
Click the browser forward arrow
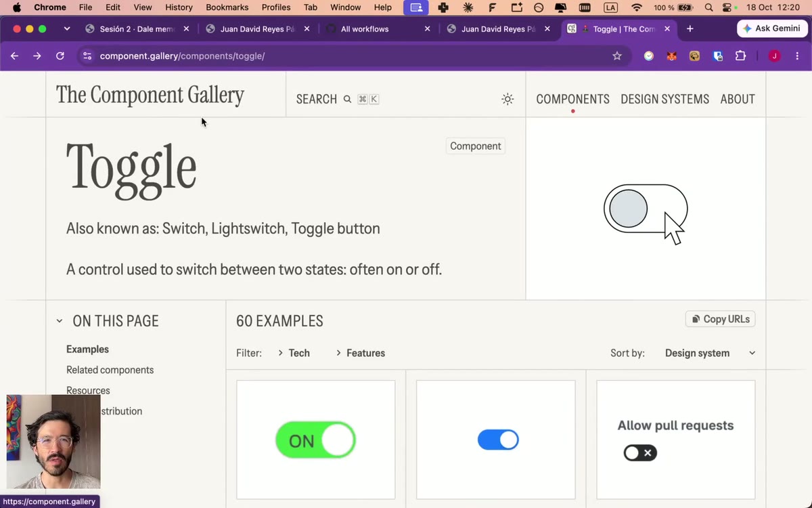coord(37,56)
